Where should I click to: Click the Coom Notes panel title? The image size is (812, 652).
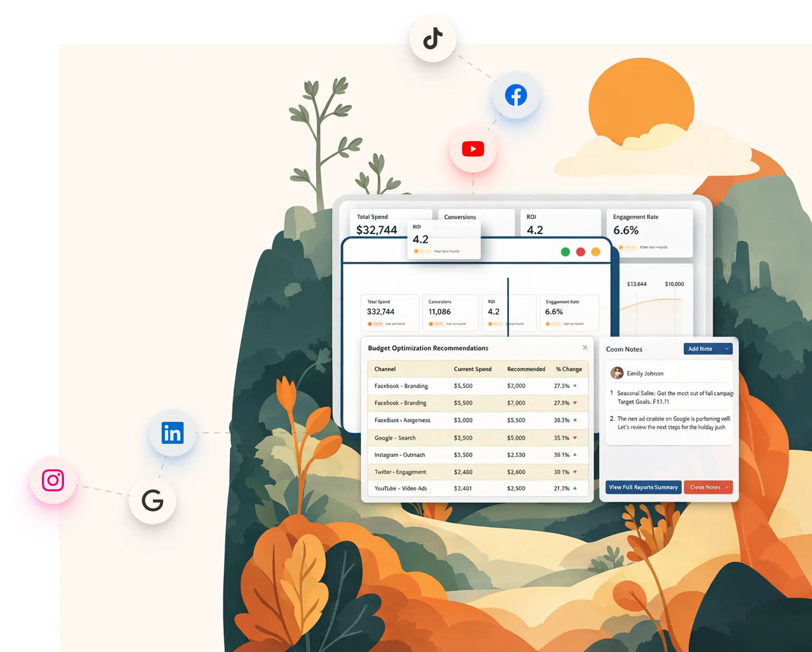click(x=624, y=349)
